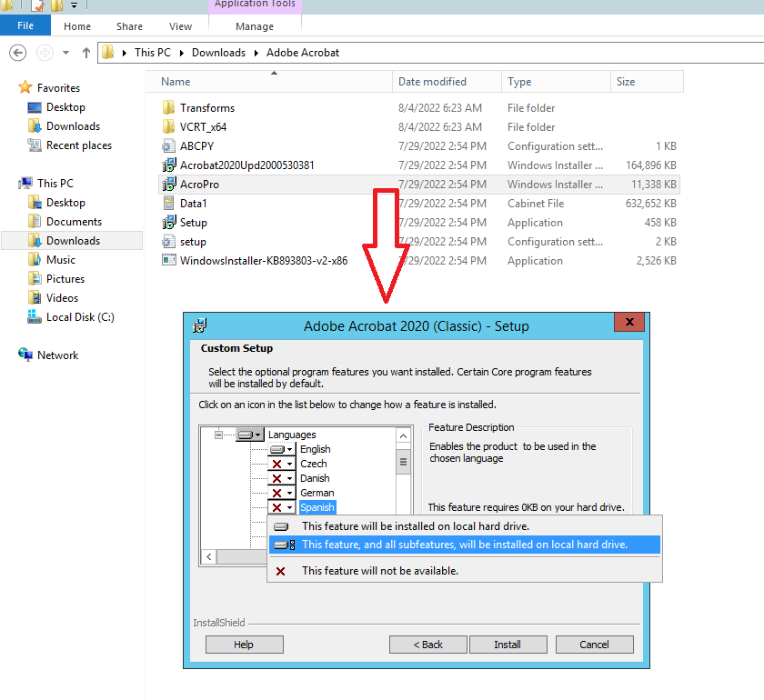This screenshot has width=764, height=700.
Task: Open Documents in navigation pane
Action: click(74, 222)
